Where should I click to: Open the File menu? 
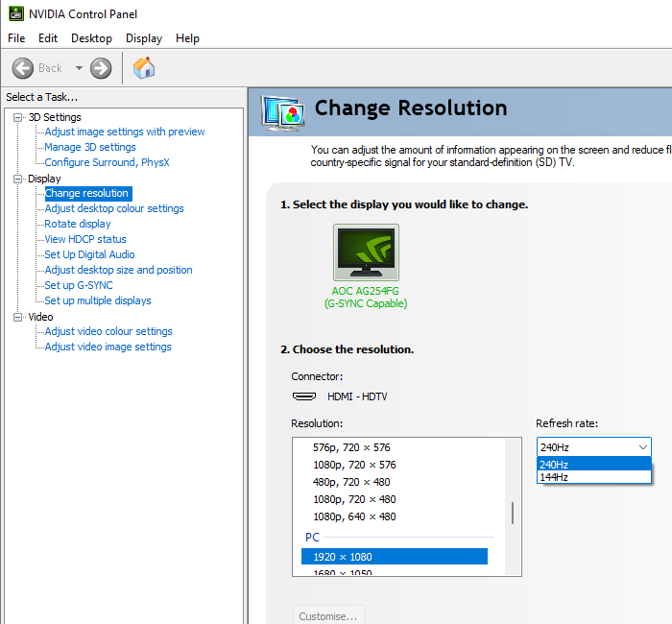(16, 38)
